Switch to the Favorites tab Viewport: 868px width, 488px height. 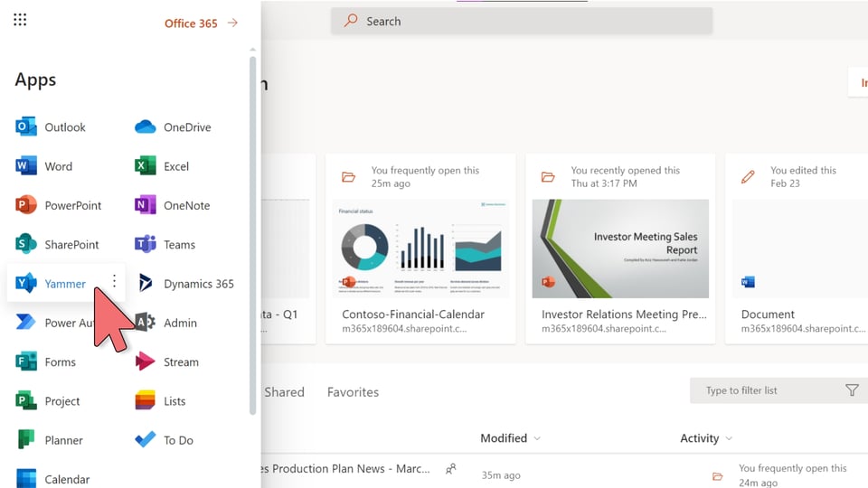tap(354, 392)
